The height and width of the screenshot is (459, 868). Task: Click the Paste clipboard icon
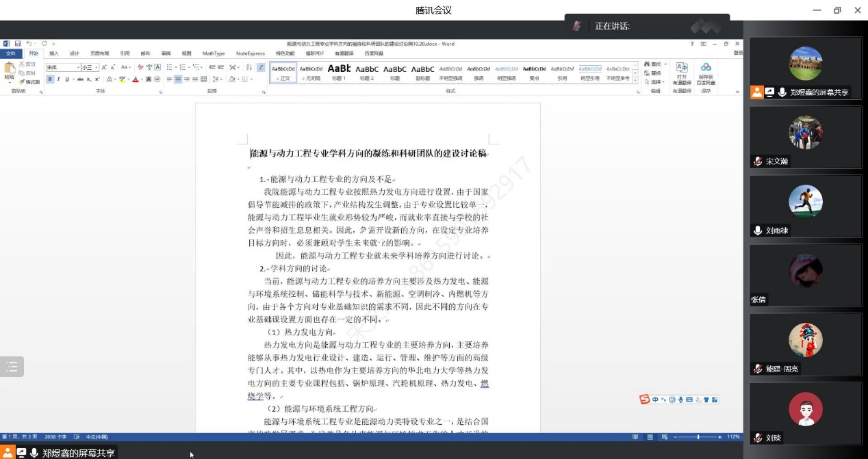tap(10, 68)
